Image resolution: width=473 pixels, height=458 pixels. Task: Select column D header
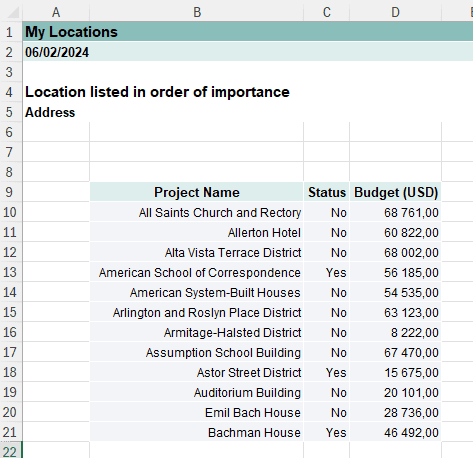click(395, 12)
